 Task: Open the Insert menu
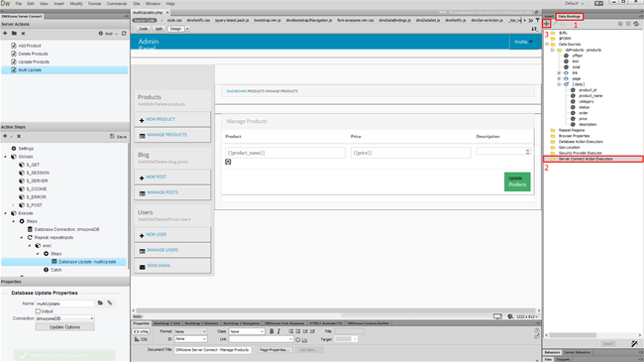[58, 3]
